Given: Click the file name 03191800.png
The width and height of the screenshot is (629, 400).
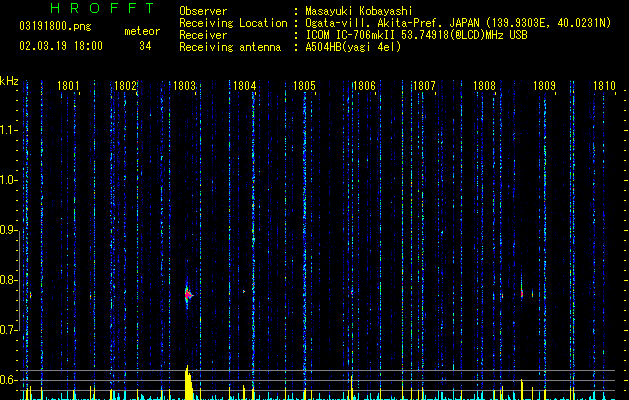Looking at the screenshot, I should [55, 26].
